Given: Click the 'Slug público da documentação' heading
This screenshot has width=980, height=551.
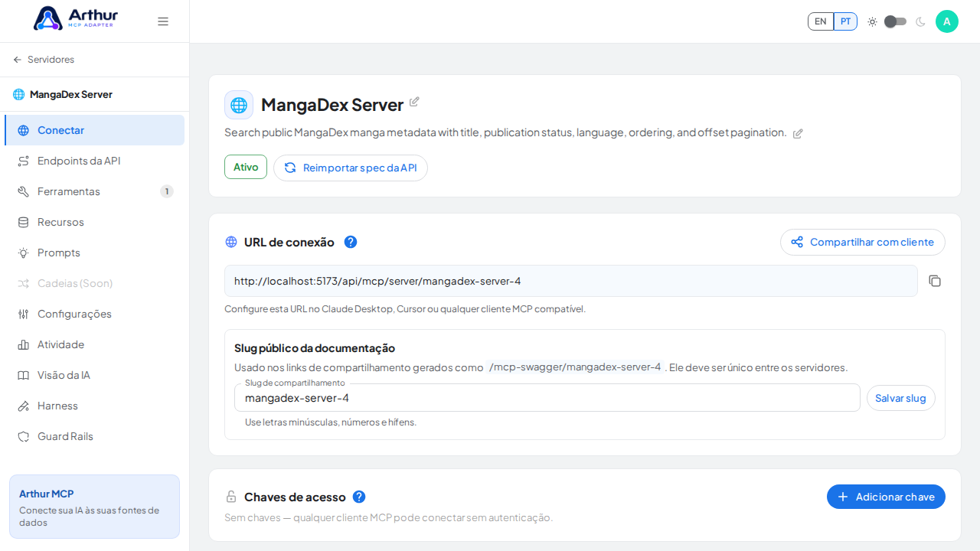Looking at the screenshot, I should tap(315, 348).
